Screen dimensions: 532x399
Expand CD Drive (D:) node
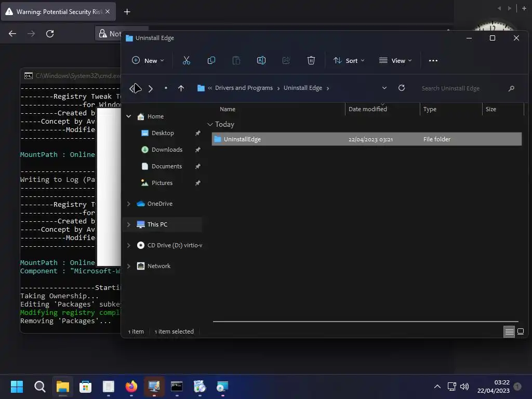pyautogui.click(x=129, y=245)
